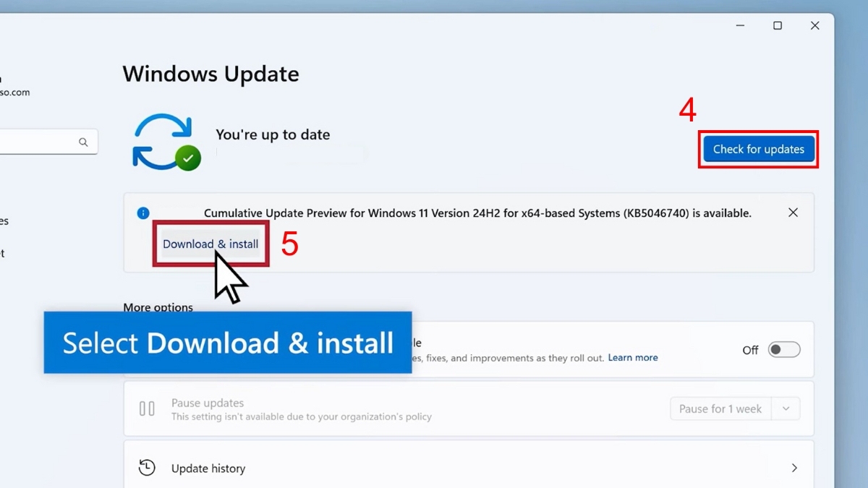Click the Cumulative Update Preview KB5046740 text
Screen dimensions: 868x488
[477, 213]
